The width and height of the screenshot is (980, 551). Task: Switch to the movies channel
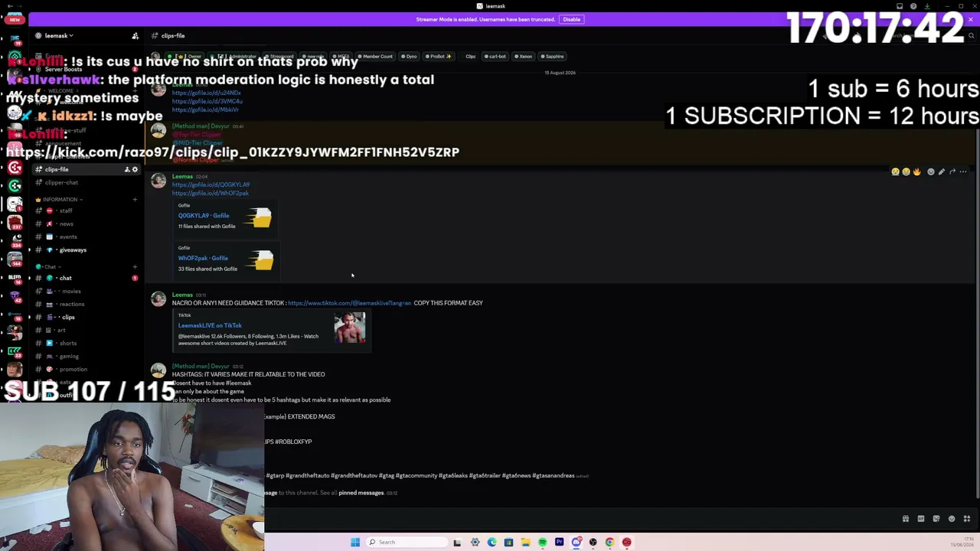[86, 292]
